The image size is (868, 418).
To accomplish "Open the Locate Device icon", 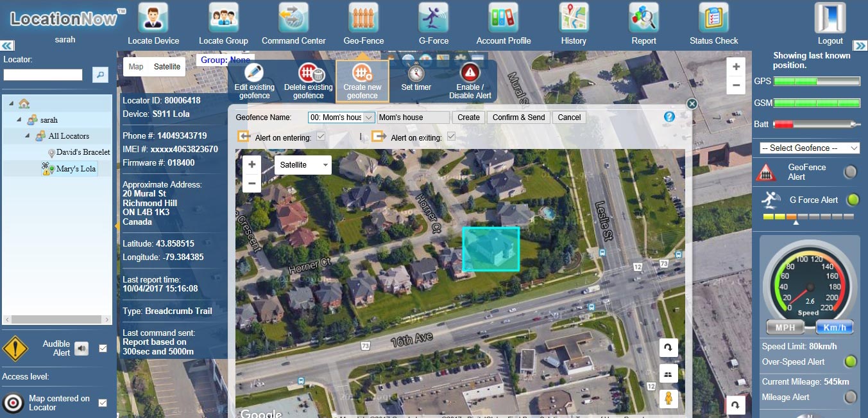I will (x=153, y=18).
